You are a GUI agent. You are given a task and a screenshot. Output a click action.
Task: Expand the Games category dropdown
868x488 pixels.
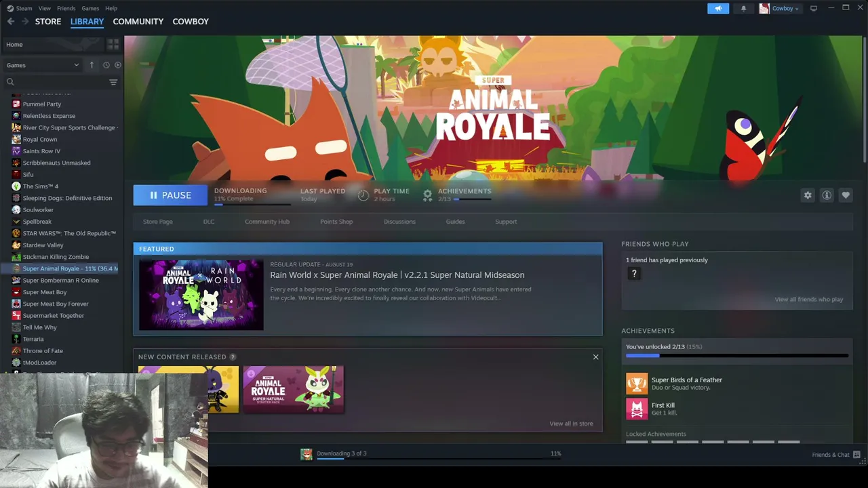click(x=43, y=65)
